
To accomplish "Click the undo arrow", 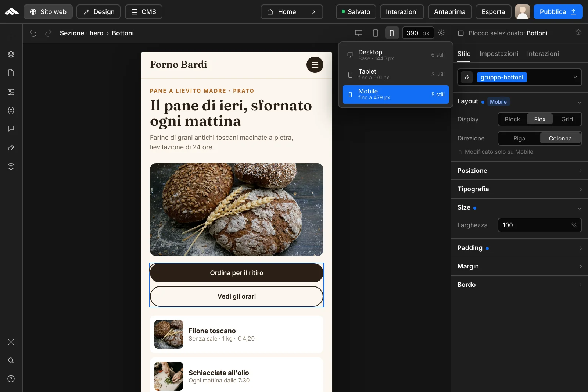I will coord(33,33).
